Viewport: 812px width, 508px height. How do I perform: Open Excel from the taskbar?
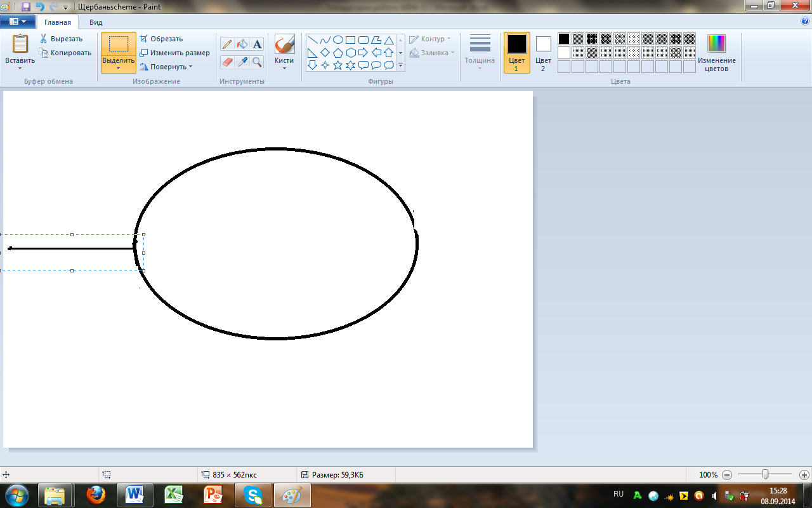174,495
